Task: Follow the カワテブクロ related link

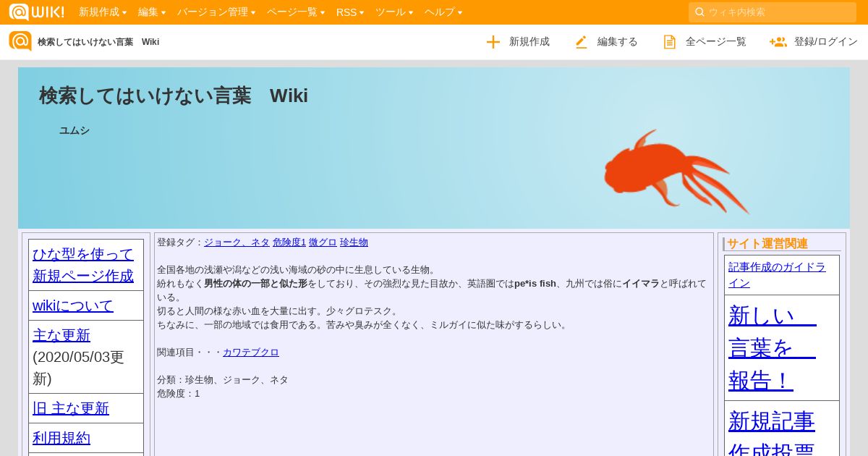Action: coord(251,352)
